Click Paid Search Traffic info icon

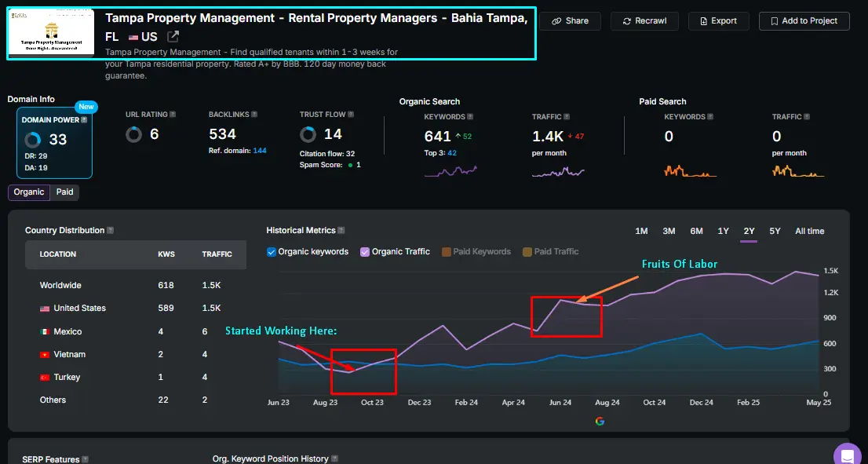tap(807, 117)
